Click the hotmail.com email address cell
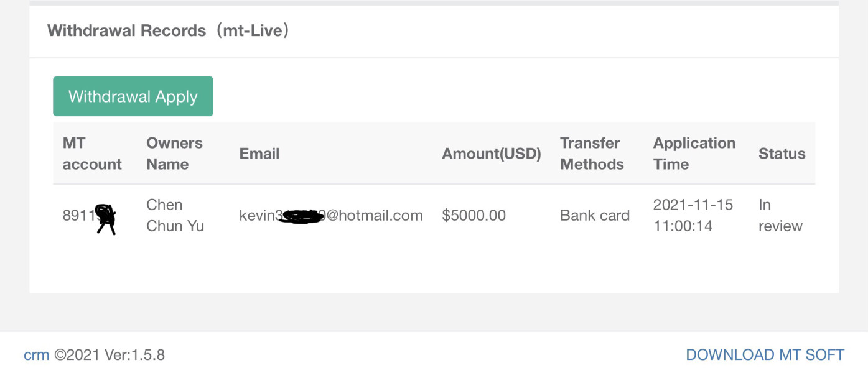The image size is (868, 373). (330, 216)
